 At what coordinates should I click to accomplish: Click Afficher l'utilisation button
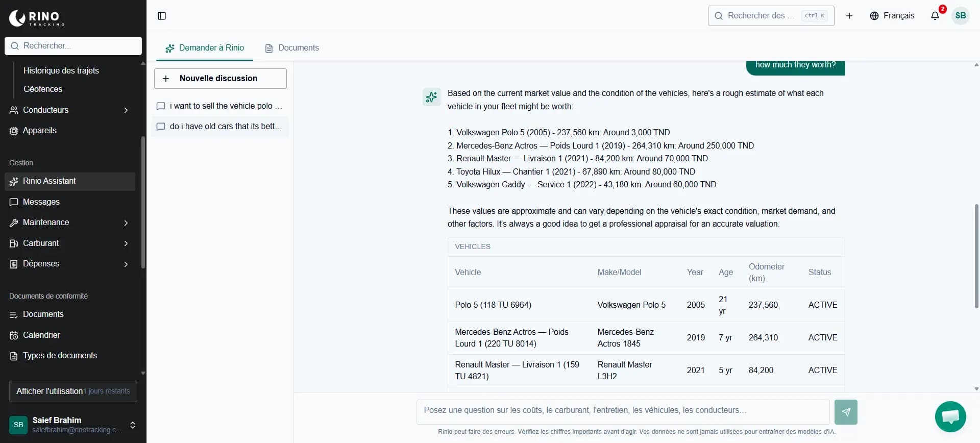click(73, 391)
